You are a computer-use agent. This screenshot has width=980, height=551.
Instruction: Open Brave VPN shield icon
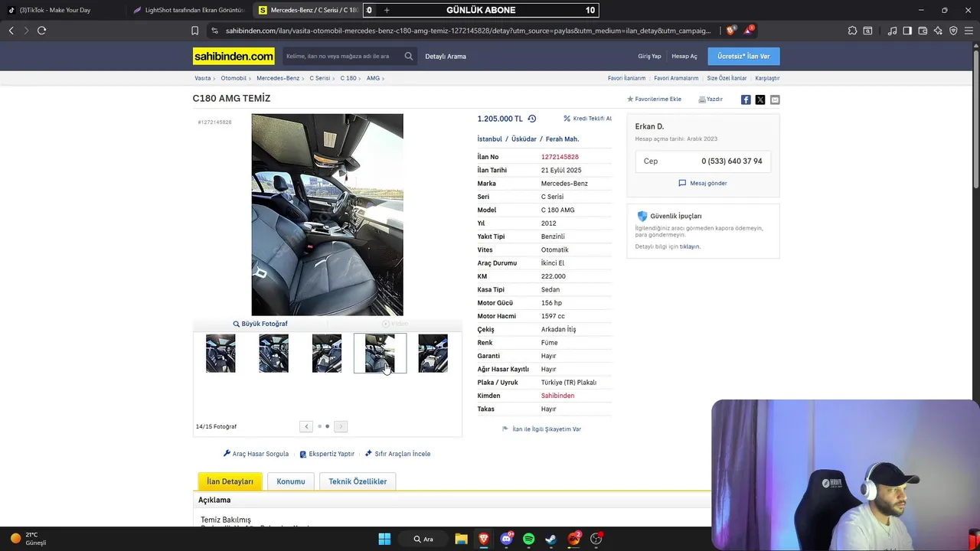[953, 31]
